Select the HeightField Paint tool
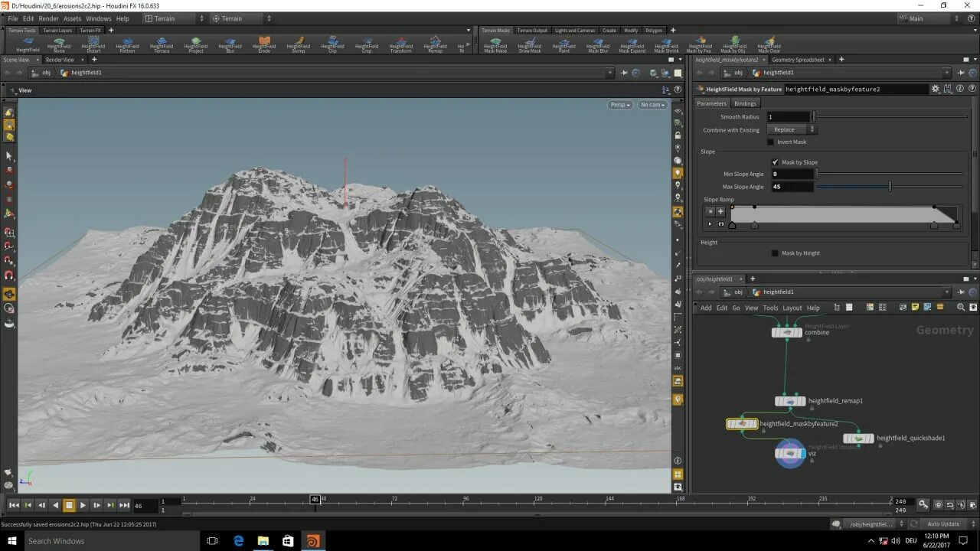Screen dimensions: 980x551 564,45
